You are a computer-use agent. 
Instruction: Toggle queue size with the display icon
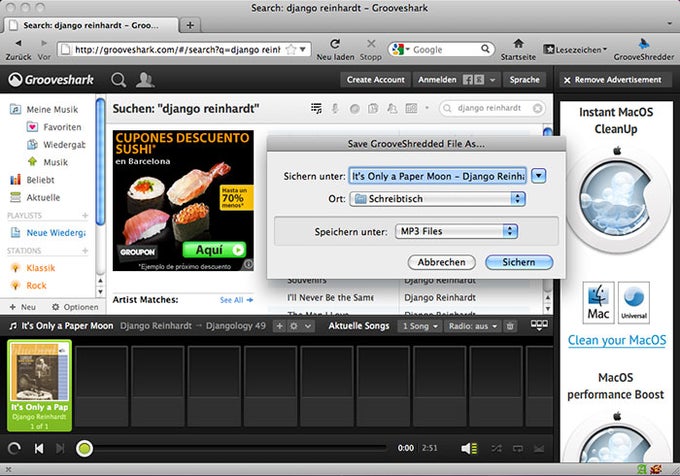point(539,325)
